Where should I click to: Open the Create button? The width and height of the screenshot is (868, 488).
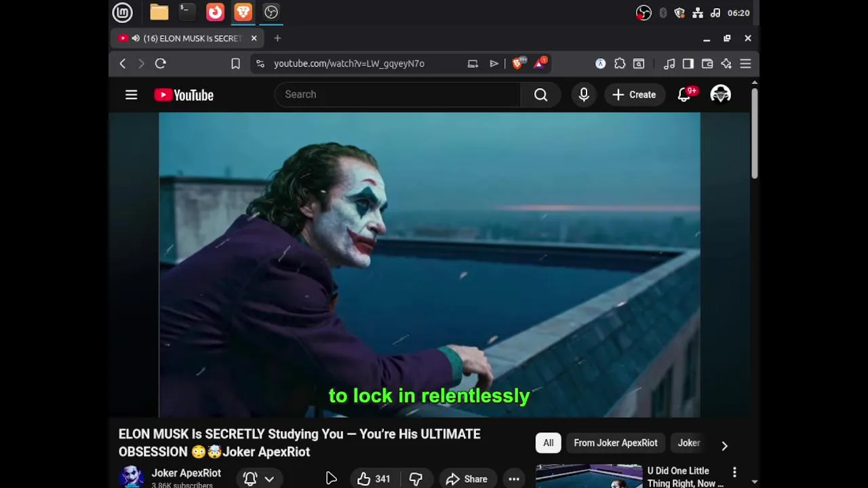pyautogui.click(x=634, y=95)
